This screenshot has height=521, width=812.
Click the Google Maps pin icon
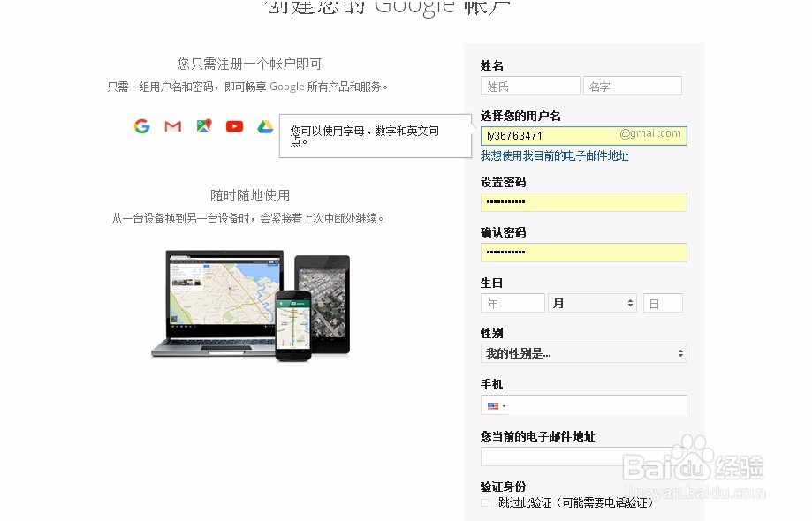(x=204, y=125)
